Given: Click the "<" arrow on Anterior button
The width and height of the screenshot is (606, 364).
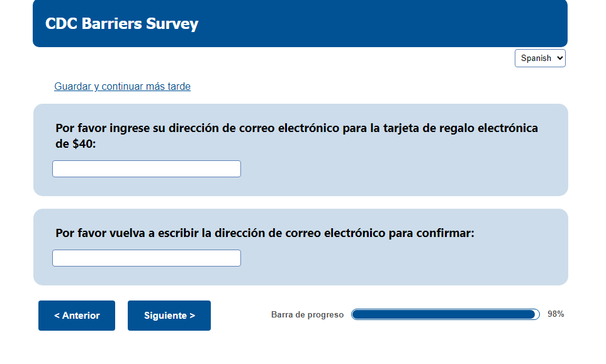Looking at the screenshot, I should [57, 316].
